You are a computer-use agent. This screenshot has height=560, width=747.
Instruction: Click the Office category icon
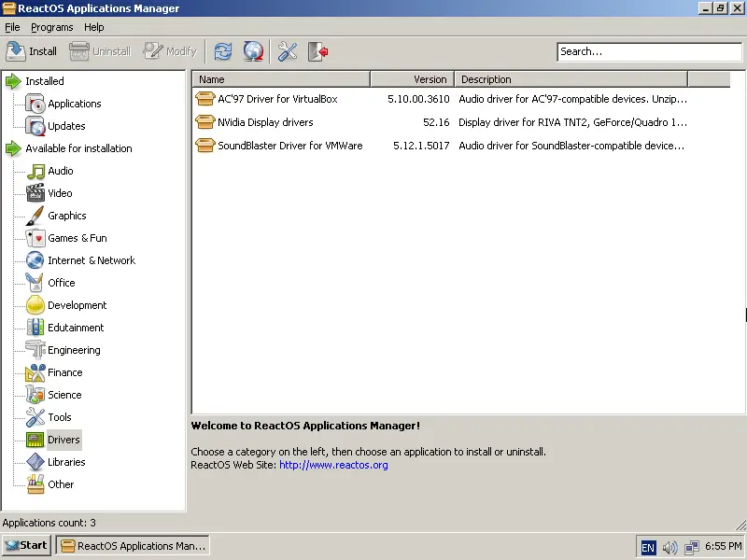[35, 283]
